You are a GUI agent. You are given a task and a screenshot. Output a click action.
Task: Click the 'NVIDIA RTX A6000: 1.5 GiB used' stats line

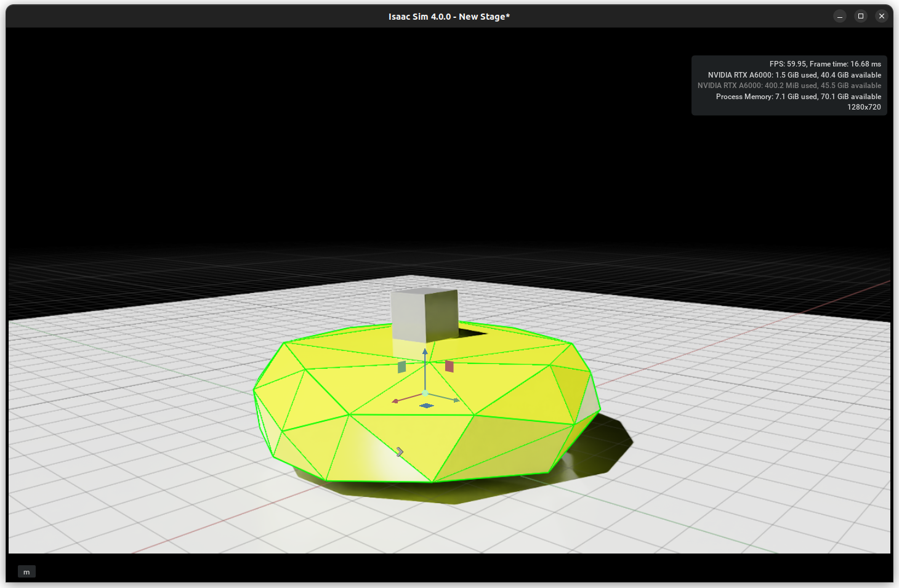795,75
